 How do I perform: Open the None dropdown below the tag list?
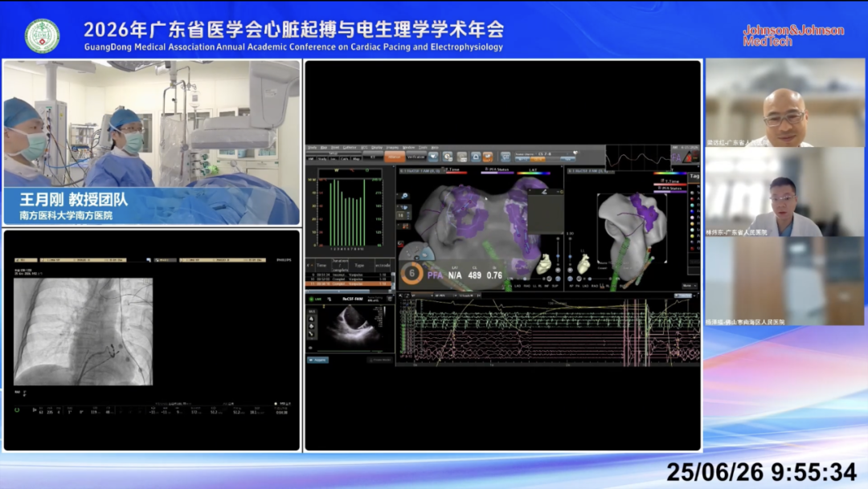(x=690, y=285)
